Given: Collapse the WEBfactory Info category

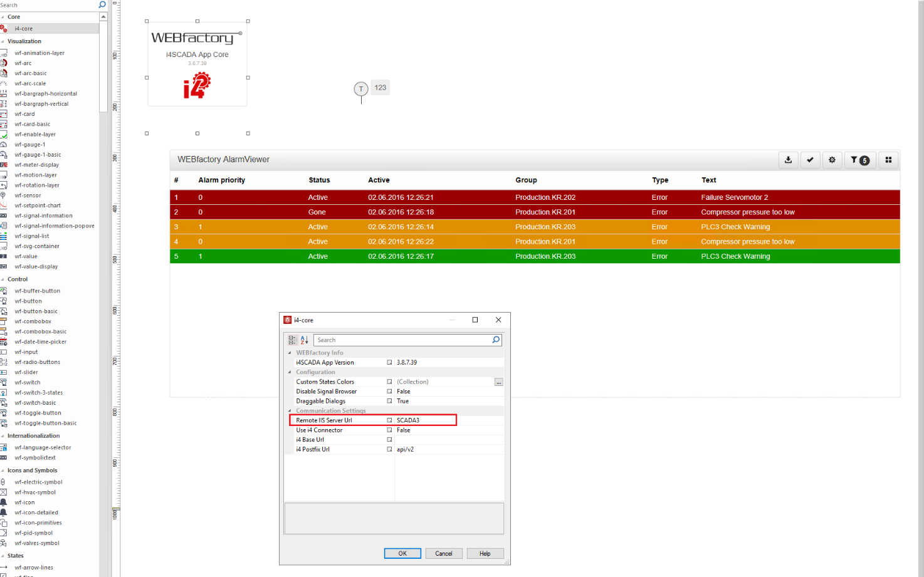Looking at the screenshot, I should point(290,353).
